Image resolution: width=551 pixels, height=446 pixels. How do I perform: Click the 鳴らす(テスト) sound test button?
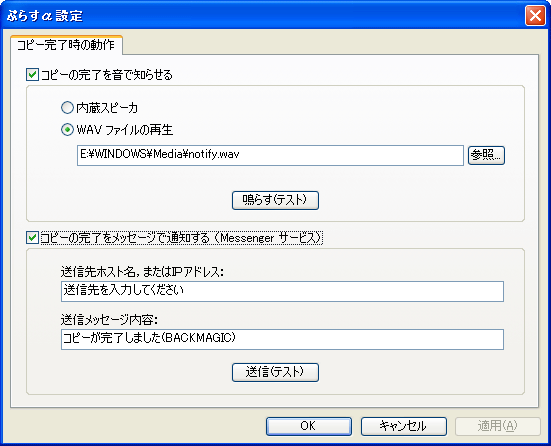click(x=275, y=200)
